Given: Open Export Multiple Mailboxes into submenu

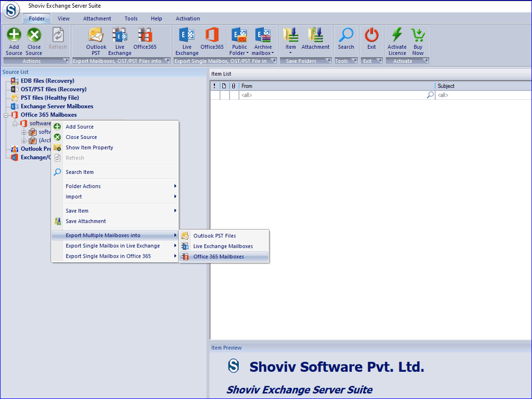Looking at the screenshot, I should tap(115, 235).
